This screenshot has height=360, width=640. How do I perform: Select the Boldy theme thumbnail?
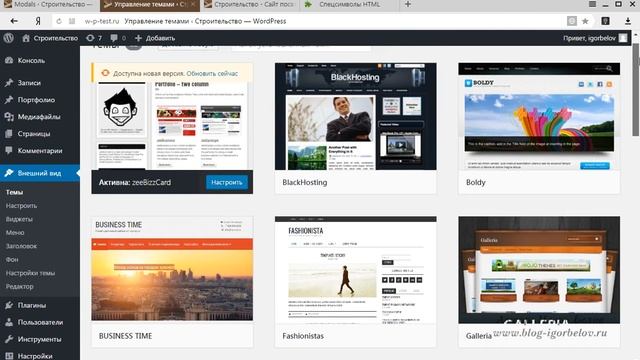click(539, 116)
